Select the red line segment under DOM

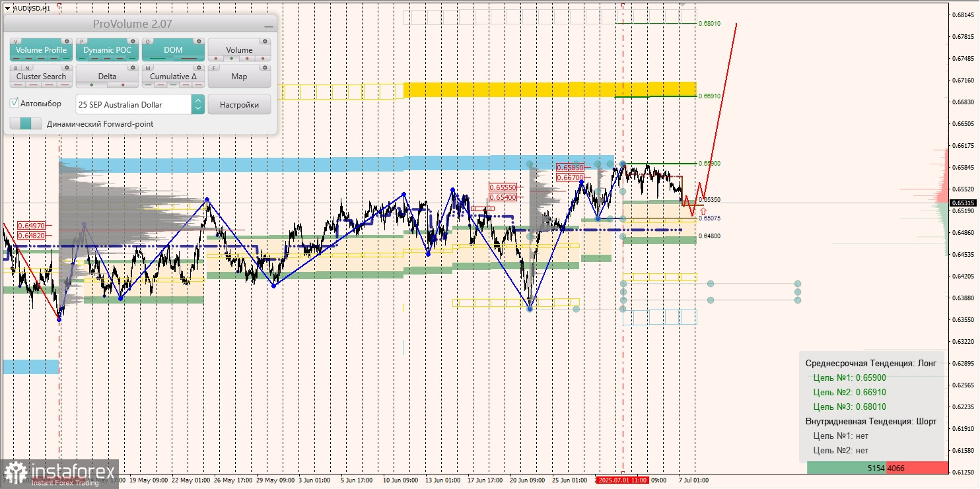(x=188, y=59)
